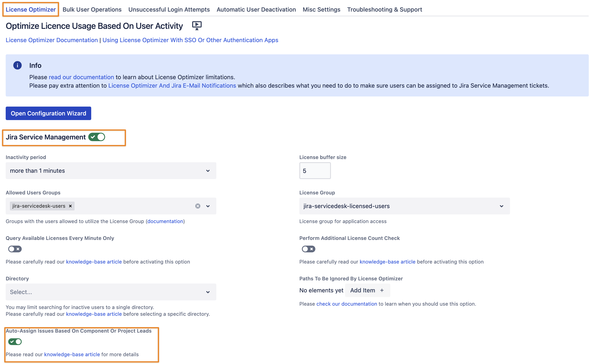Click 'read our documentation' link in Info
This screenshot has height=364, width=605.
[82, 77]
